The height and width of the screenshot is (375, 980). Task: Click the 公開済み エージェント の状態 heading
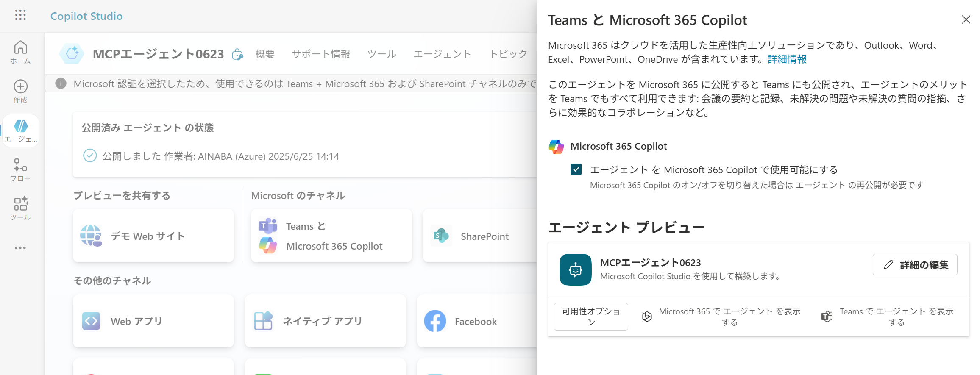tap(148, 128)
